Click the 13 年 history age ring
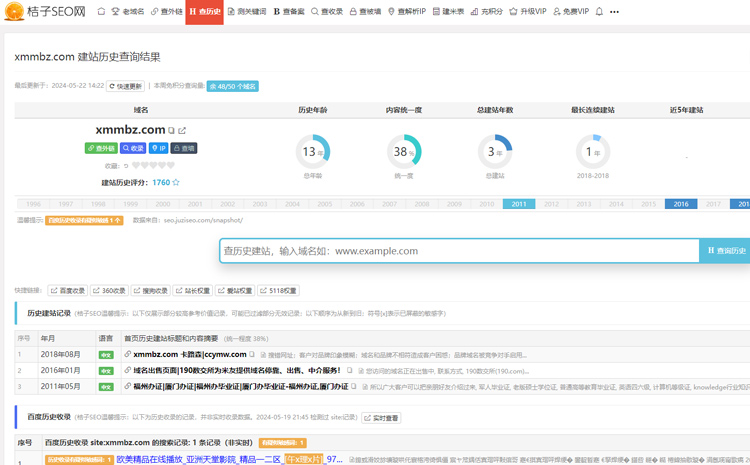 [313, 152]
